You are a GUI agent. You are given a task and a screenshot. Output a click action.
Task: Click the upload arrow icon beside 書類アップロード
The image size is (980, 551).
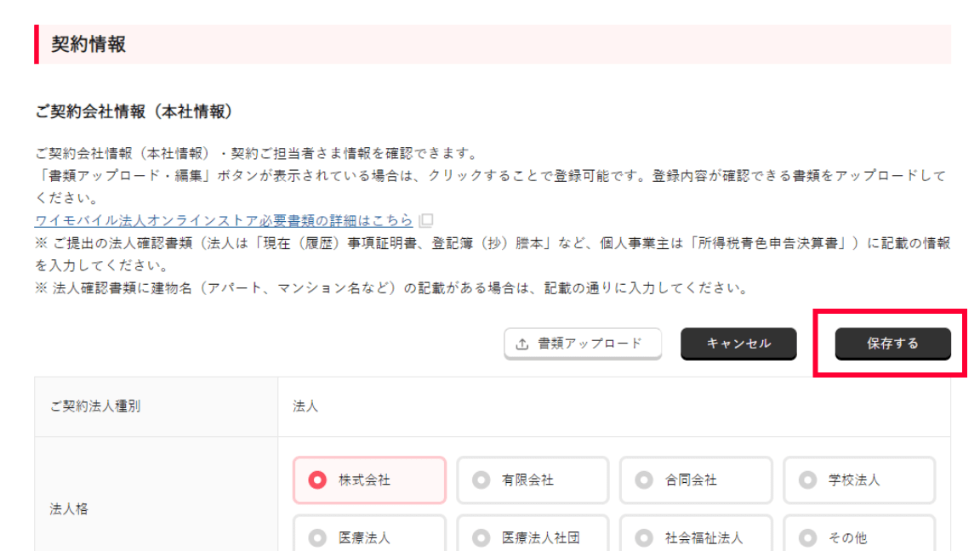coord(522,344)
